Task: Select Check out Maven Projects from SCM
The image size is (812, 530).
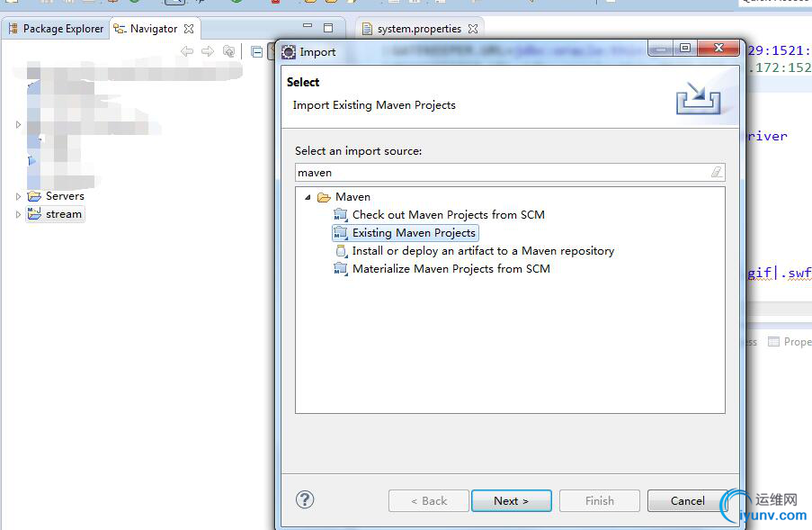Action: click(x=449, y=214)
